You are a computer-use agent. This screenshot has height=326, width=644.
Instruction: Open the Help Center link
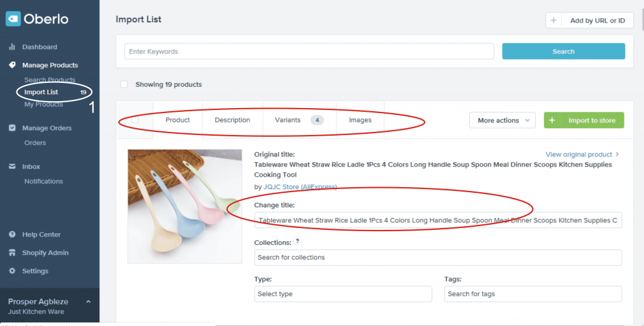pos(41,234)
